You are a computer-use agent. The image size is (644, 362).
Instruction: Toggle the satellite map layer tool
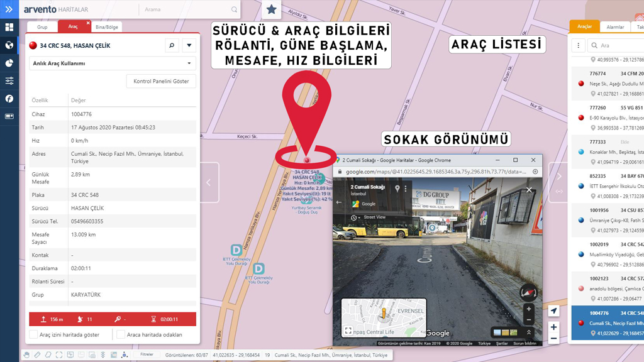pyautogui.click(x=114, y=355)
